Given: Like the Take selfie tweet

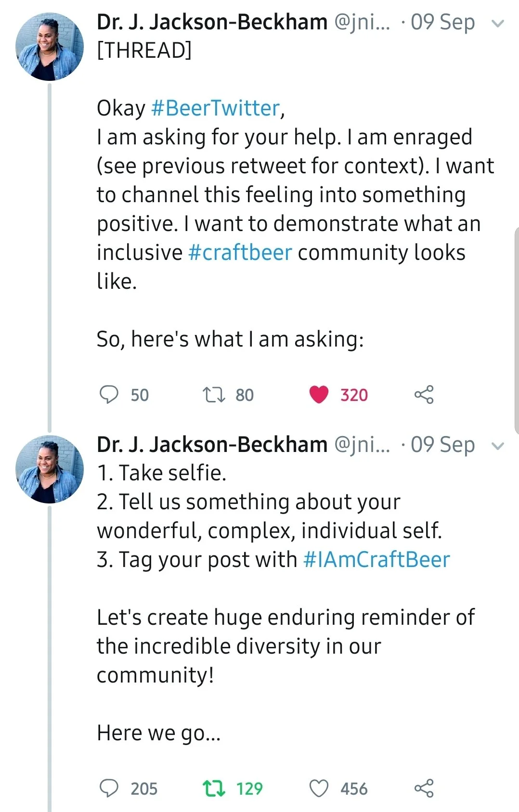Looking at the screenshot, I should click(319, 788).
